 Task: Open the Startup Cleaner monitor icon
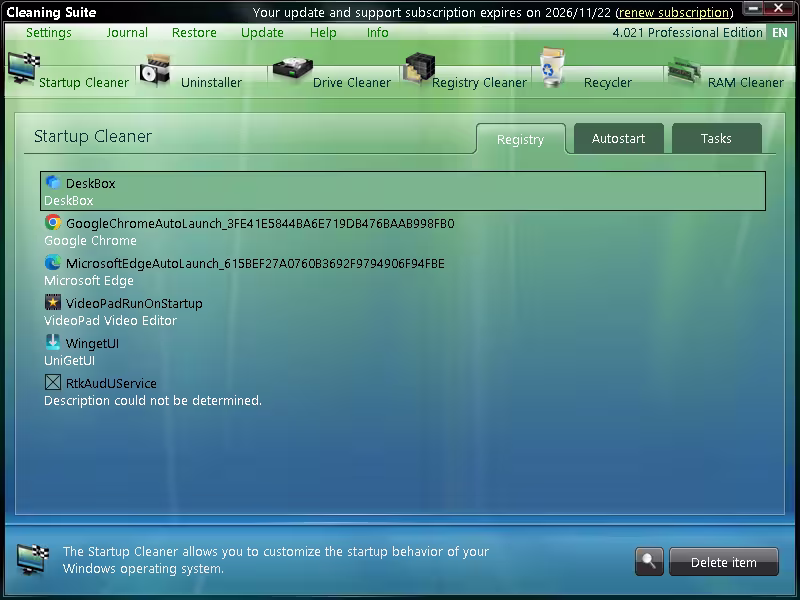coord(23,67)
